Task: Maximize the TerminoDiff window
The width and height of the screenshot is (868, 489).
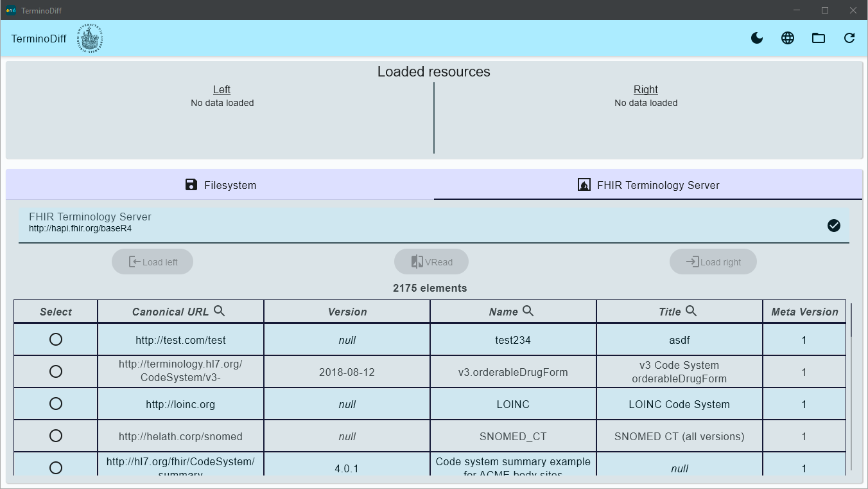Action: [x=825, y=10]
